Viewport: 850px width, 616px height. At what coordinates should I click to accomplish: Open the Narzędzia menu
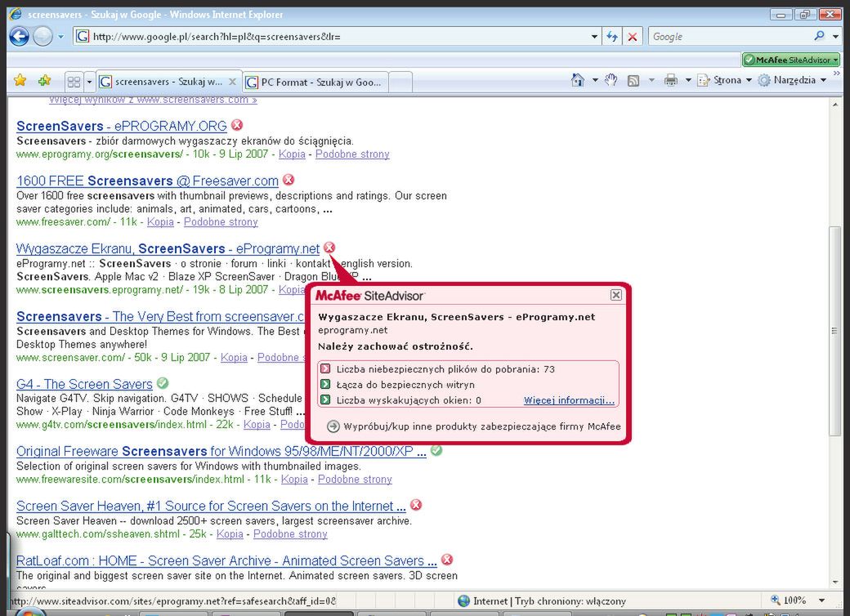tap(792, 80)
